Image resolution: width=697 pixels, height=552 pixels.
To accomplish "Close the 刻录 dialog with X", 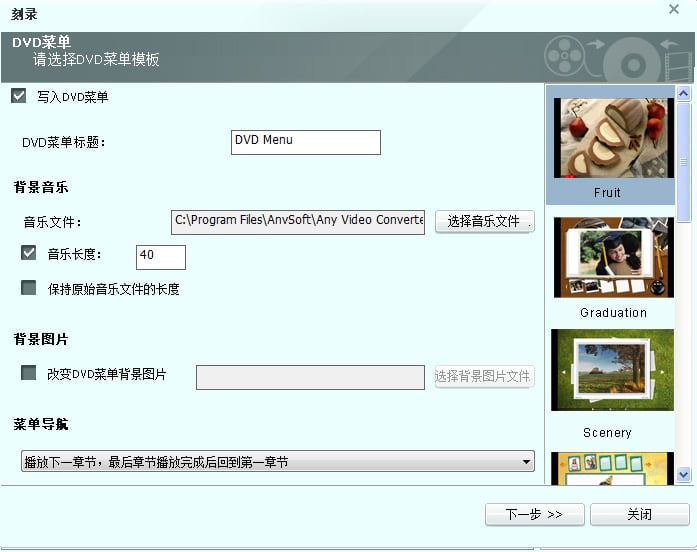I will click(x=674, y=9).
